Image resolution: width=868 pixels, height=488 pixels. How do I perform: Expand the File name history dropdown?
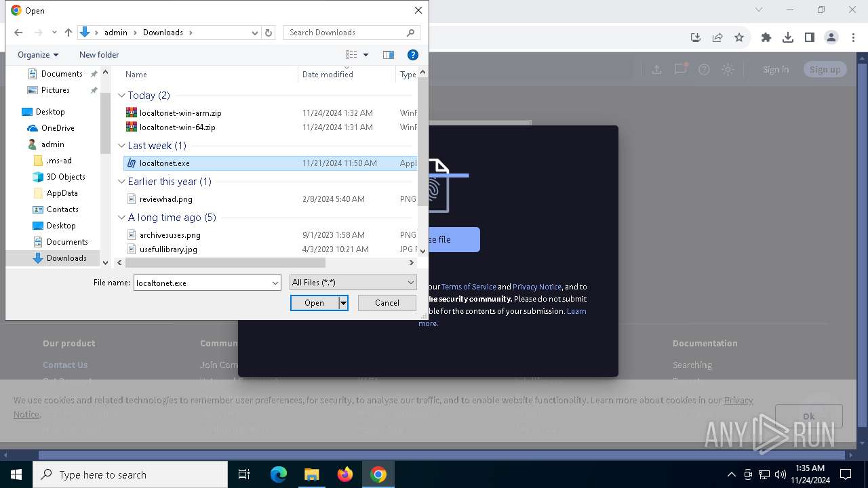tap(275, 283)
